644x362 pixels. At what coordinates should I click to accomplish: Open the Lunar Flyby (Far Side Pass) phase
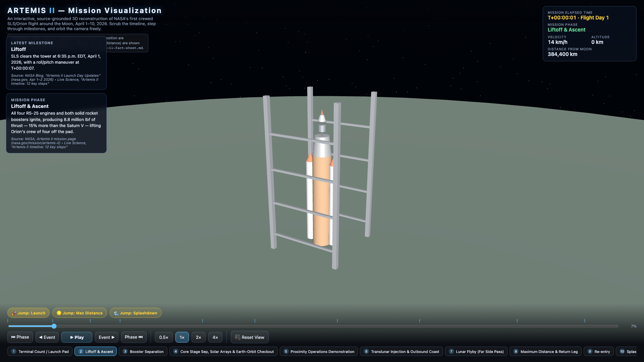476,352
